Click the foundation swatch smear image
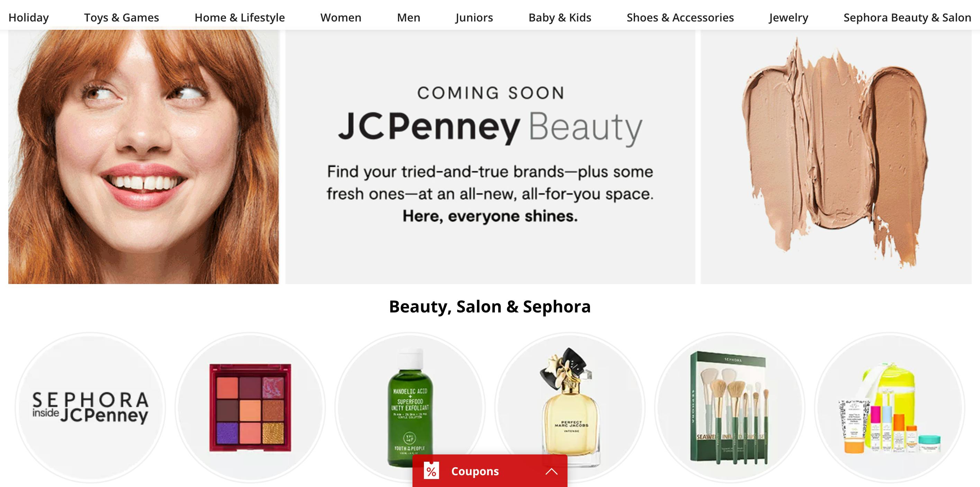This screenshot has height=487, width=980. [836, 157]
